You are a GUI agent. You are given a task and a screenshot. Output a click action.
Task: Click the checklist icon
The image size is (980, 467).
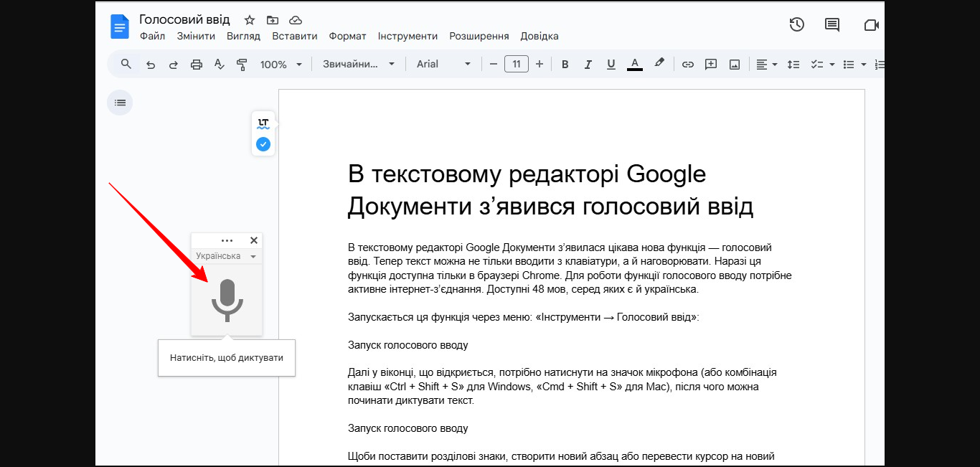click(x=816, y=65)
